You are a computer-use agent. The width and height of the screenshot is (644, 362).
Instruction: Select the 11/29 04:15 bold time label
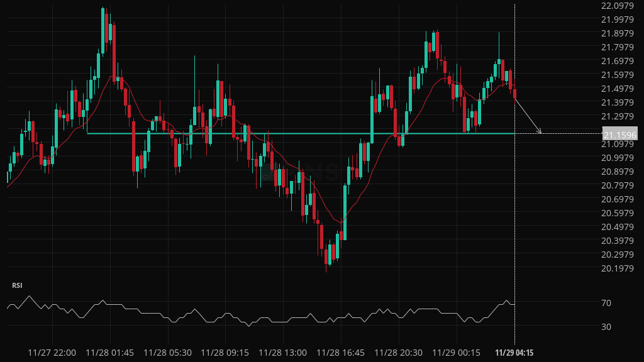(x=514, y=352)
